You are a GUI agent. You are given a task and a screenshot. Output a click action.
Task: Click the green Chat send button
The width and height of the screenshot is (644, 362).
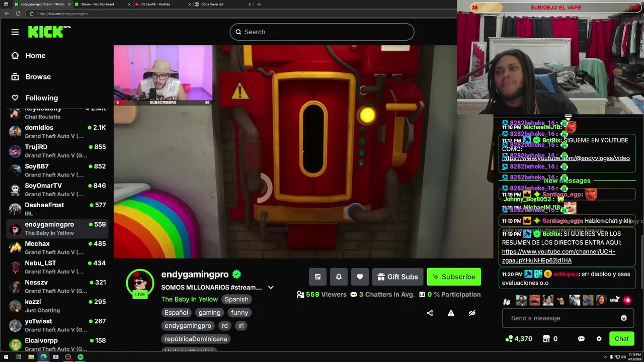pyautogui.click(x=621, y=339)
